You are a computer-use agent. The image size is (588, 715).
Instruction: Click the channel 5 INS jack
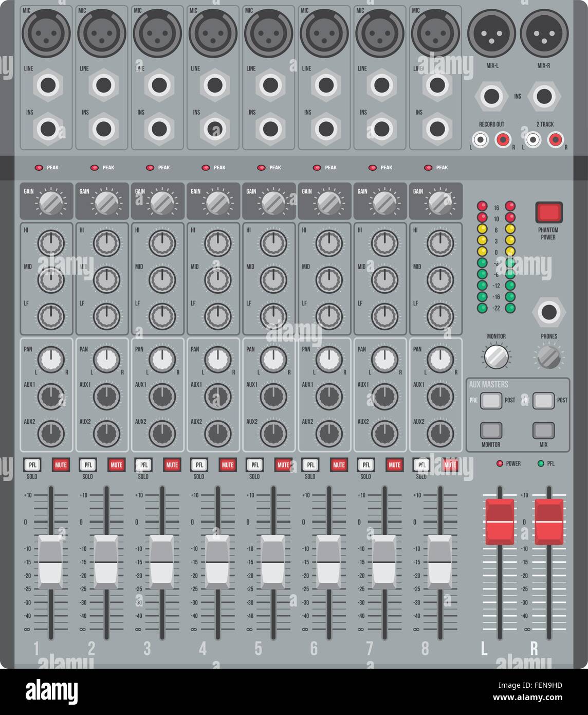pos(270,129)
